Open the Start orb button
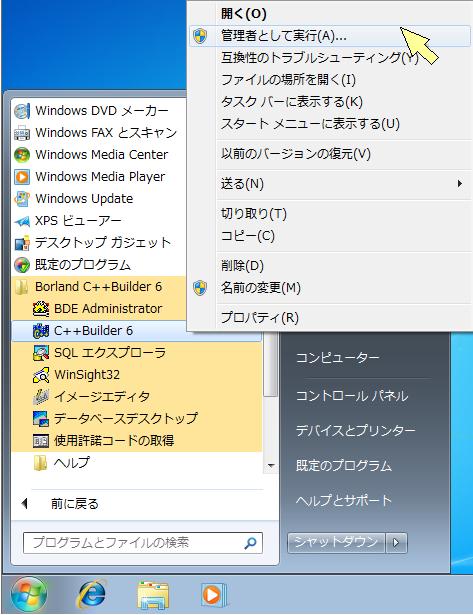The image size is (473, 615). point(28,594)
